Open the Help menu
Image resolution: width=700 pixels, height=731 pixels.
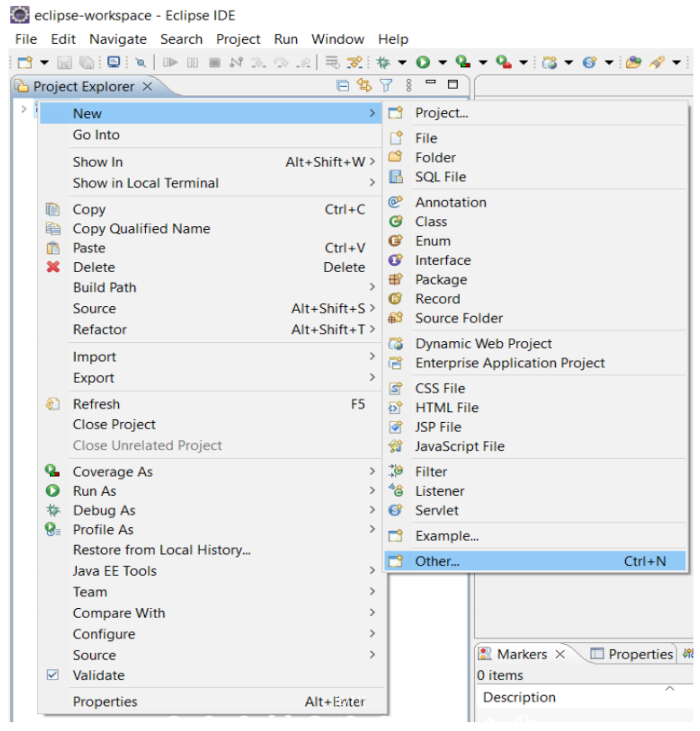click(393, 39)
